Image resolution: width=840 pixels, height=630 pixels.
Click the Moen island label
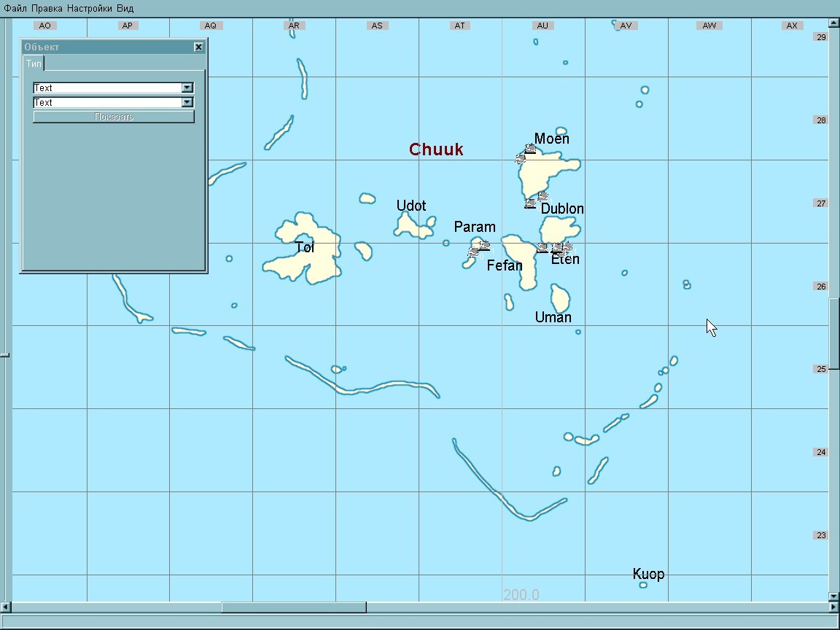pyautogui.click(x=552, y=139)
